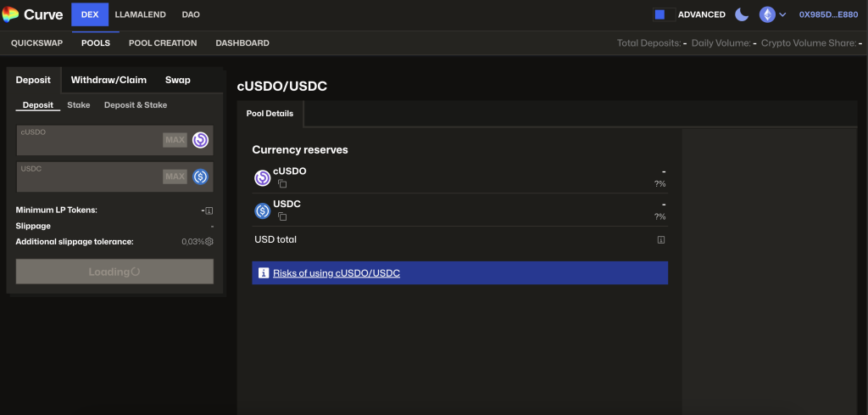Copy the cUSDO token address
Screen dimensions: 868x415
click(283, 184)
